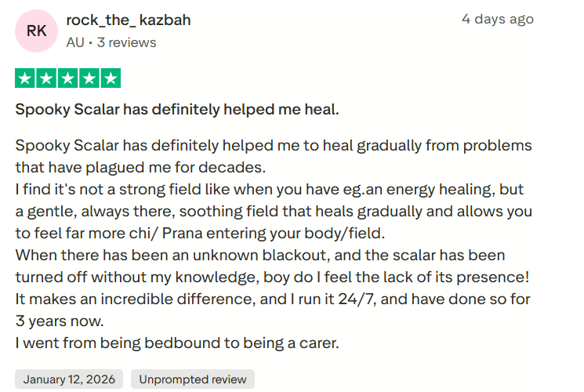Screen dimensions: 584x392
Task: Click the first green rating star
Action: pyautogui.click(x=25, y=78)
